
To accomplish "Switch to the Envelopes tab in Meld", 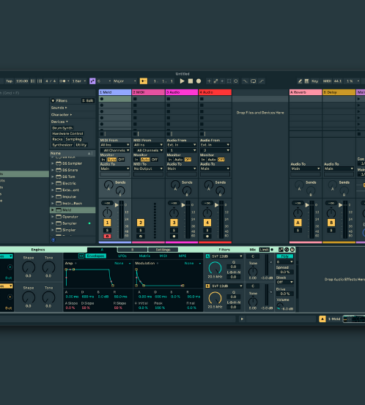I will [x=96, y=256].
